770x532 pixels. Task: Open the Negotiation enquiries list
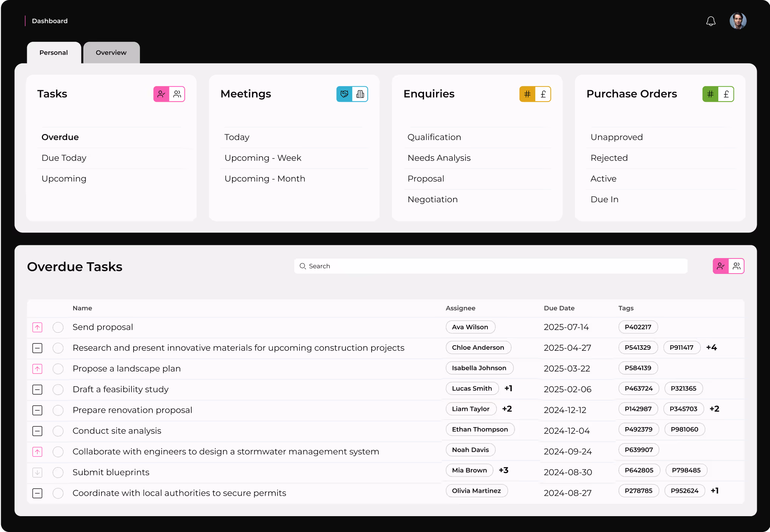[x=433, y=199]
